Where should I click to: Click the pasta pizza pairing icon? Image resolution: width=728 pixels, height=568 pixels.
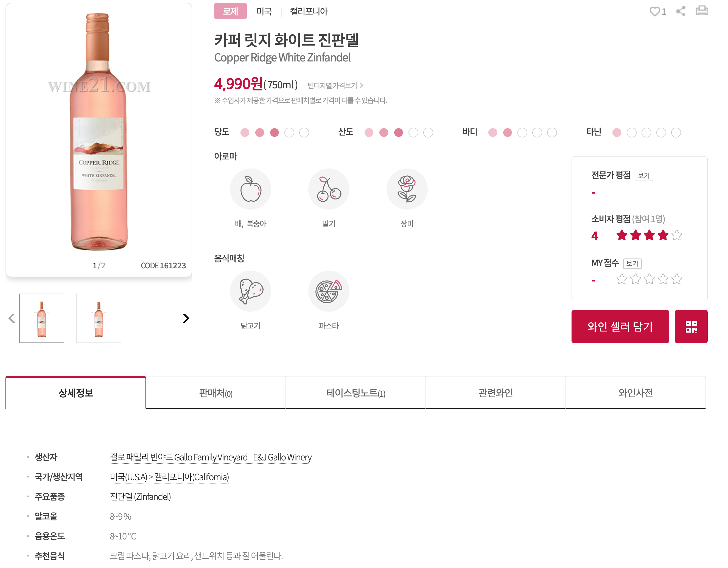(x=329, y=291)
